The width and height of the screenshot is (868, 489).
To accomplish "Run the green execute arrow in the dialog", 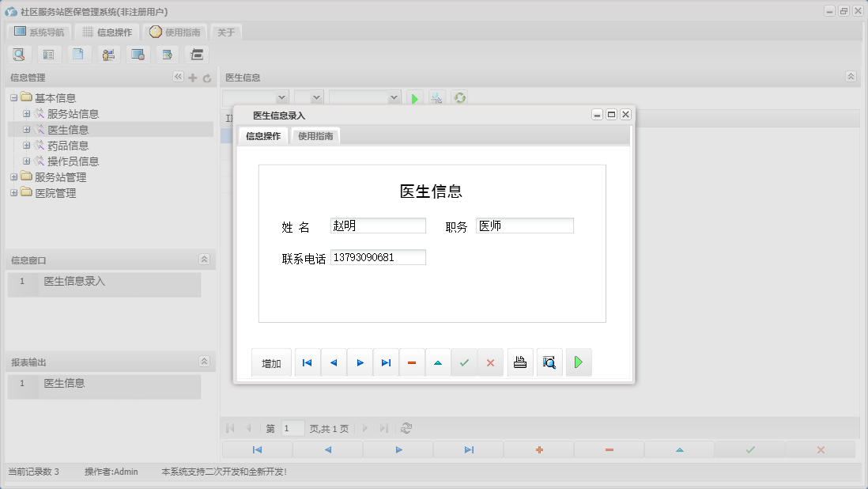I will tap(578, 362).
